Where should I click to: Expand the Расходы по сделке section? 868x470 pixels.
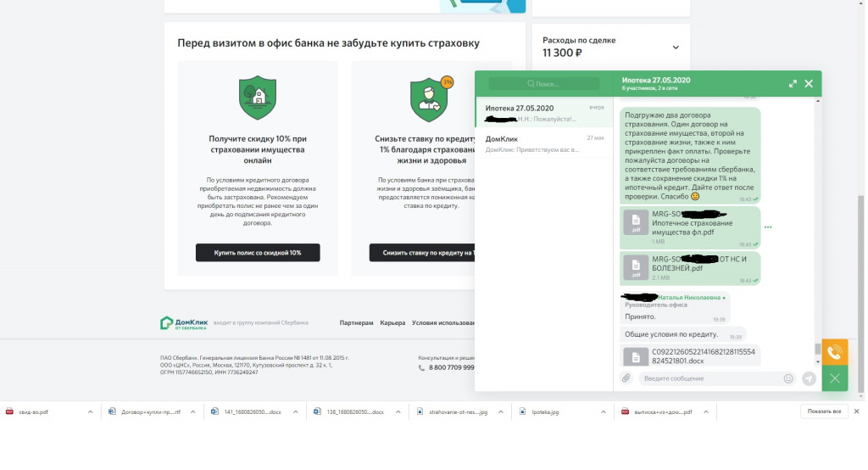[676, 48]
